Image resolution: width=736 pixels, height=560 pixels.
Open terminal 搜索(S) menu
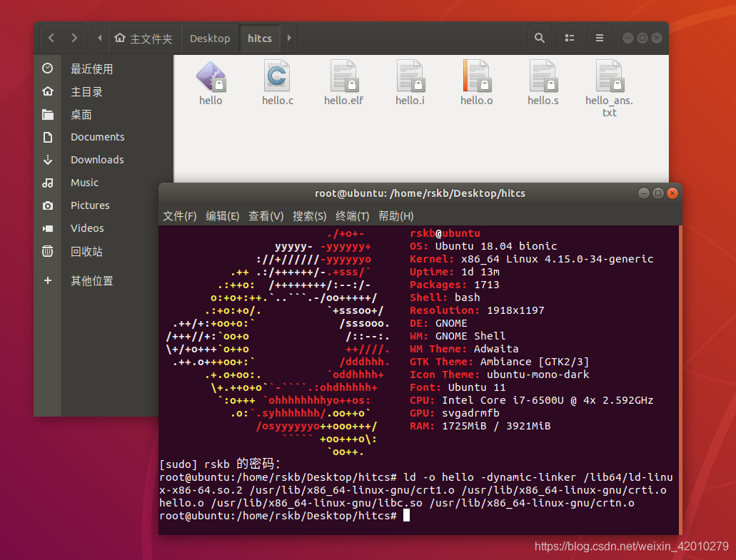(x=309, y=216)
